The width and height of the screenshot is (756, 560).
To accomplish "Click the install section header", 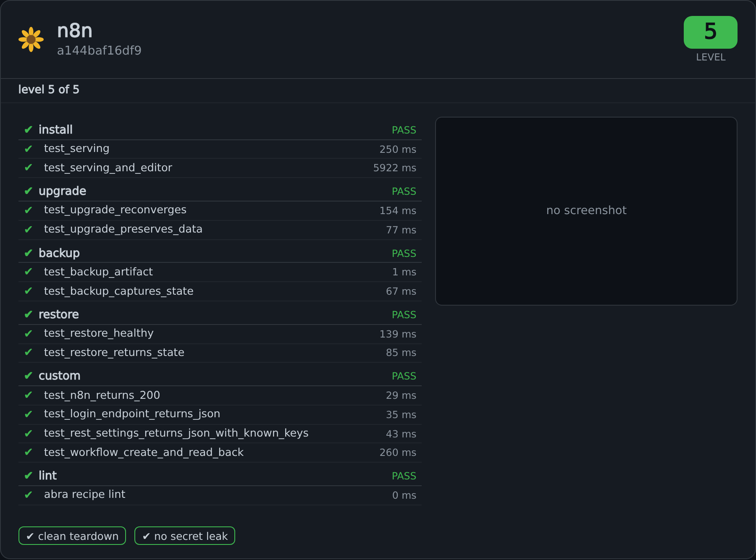I will click(220, 130).
